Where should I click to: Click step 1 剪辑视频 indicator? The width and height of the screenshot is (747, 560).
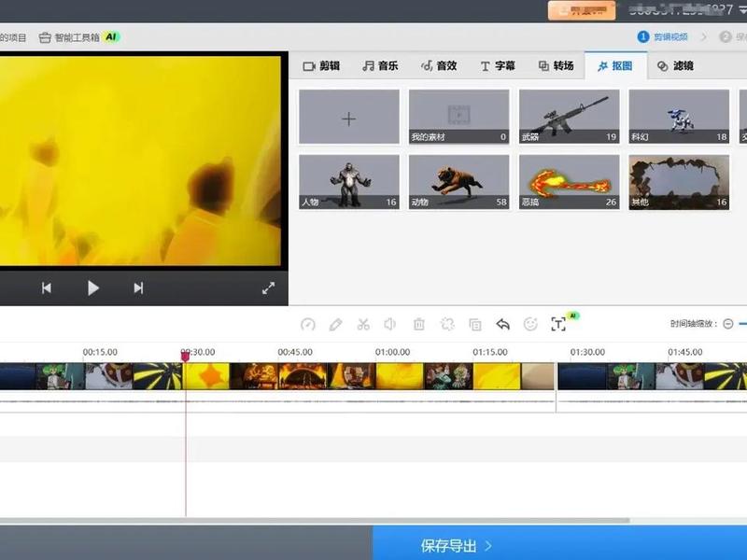pos(663,36)
